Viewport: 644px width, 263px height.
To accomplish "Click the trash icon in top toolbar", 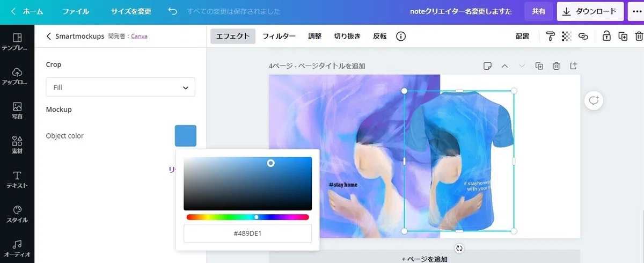I will tap(639, 36).
